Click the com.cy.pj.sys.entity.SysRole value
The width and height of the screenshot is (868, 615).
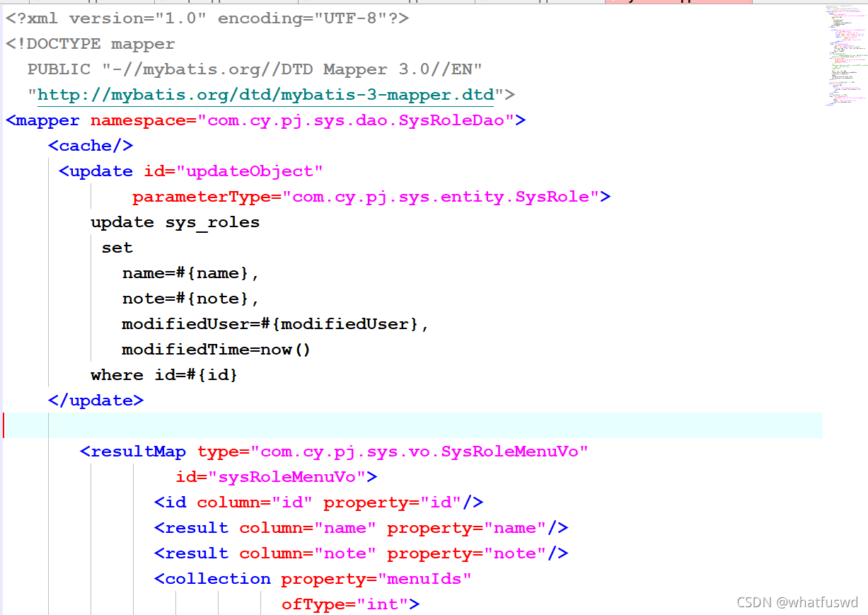441,197
